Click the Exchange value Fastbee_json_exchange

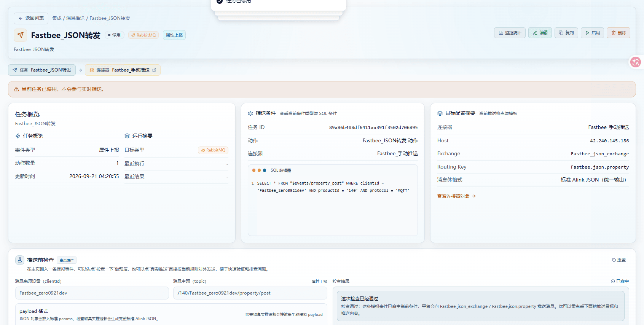(600, 154)
